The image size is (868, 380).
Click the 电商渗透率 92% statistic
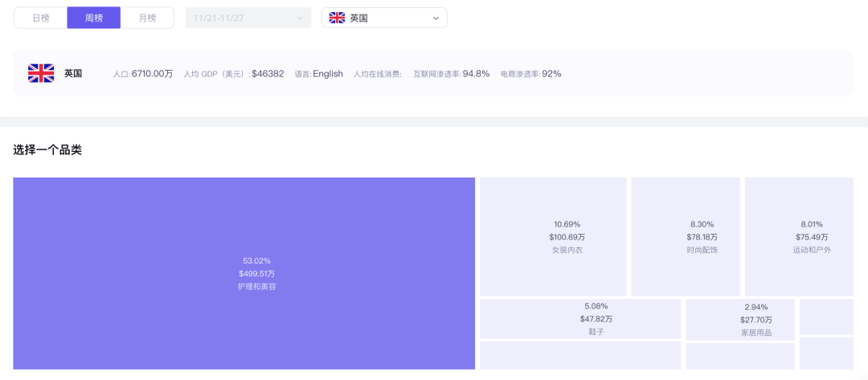[x=531, y=74]
